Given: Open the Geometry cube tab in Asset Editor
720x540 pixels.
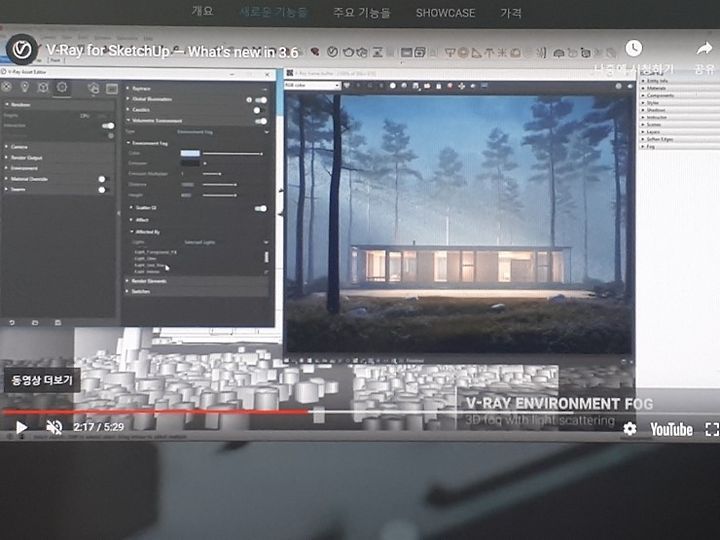Looking at the screenshot, I should (43, 87).
